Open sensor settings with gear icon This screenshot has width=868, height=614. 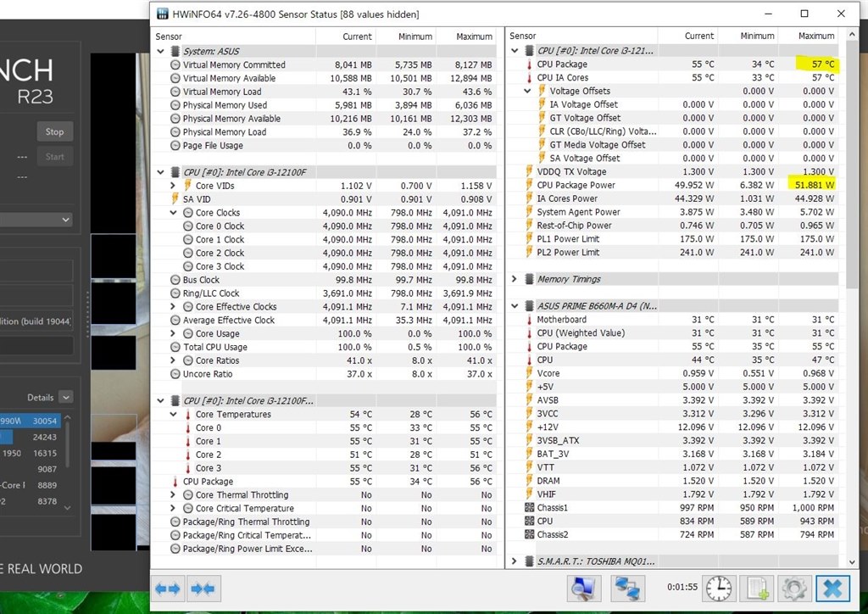pos(794,589)
